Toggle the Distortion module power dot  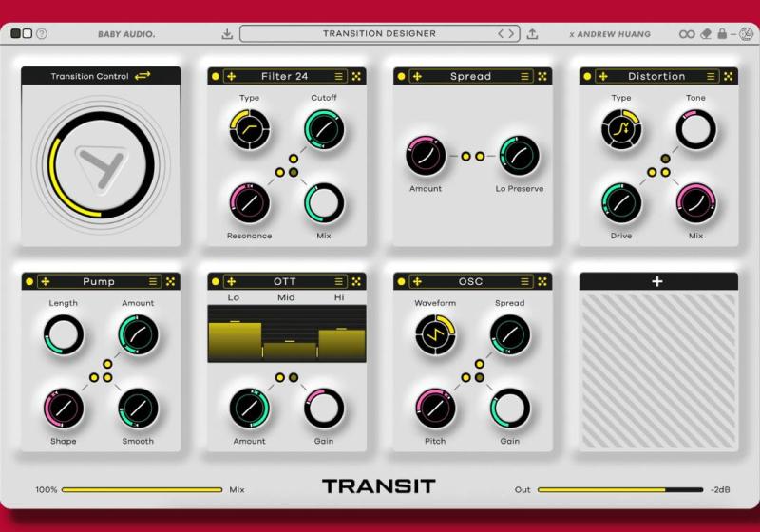coord(587,77)
